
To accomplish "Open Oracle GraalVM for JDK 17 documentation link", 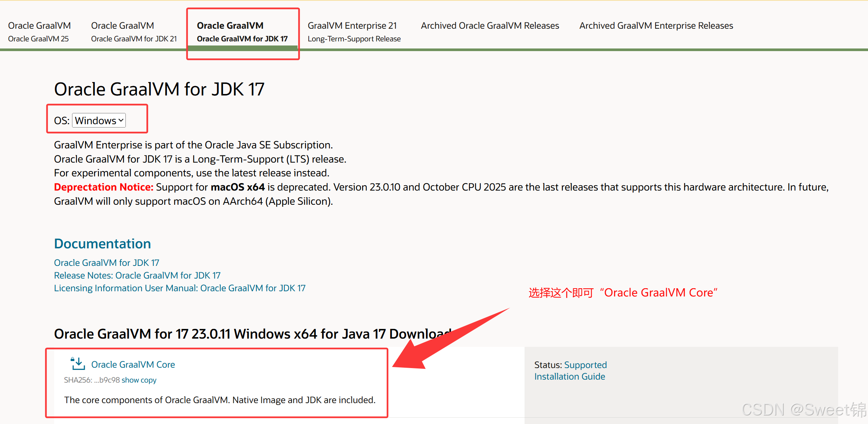I will pos(106,263).
